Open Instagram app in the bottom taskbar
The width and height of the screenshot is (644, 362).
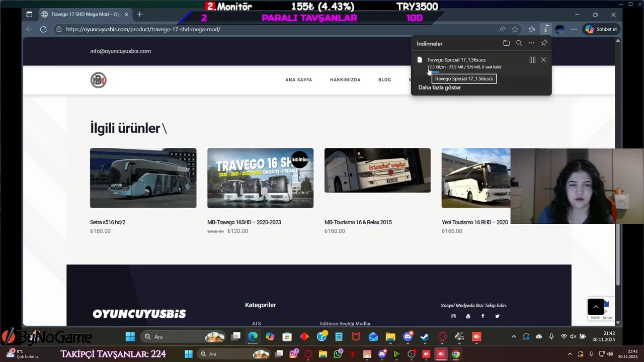[294, 354]
